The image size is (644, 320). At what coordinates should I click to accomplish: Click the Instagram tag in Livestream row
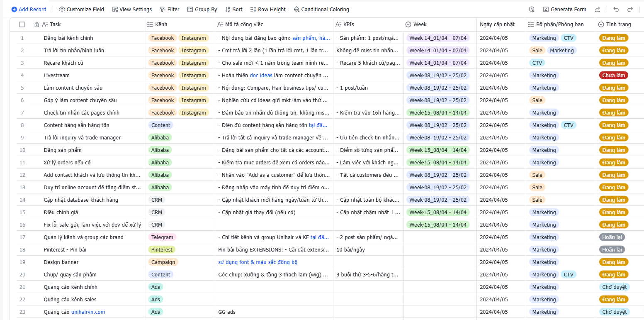tap(194, 75)
